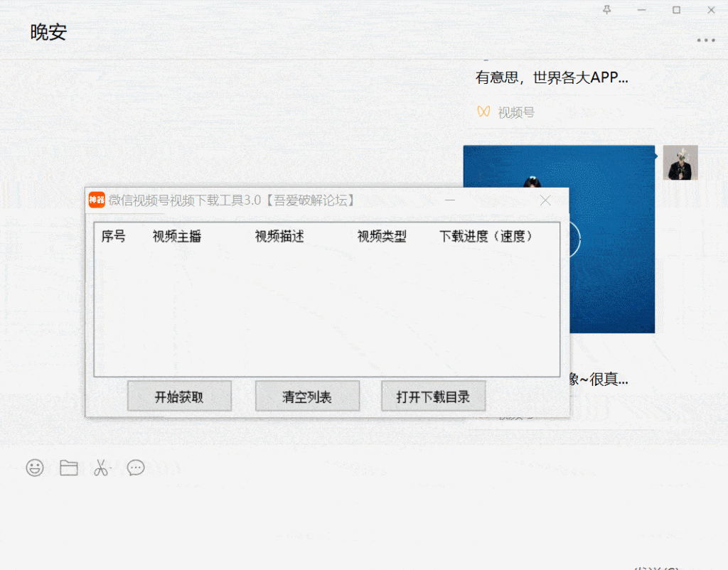
Task: Click the 清空列表 button
Action: point(307,397)
